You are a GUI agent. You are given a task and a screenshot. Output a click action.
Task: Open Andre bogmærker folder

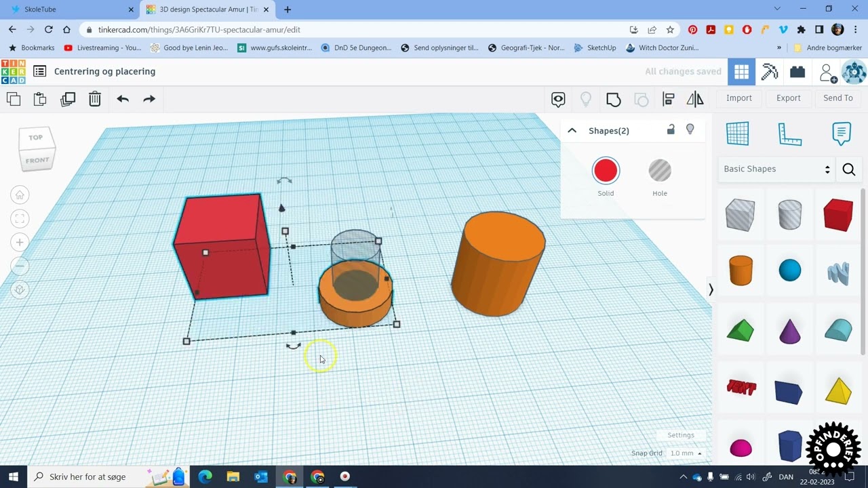828,48
